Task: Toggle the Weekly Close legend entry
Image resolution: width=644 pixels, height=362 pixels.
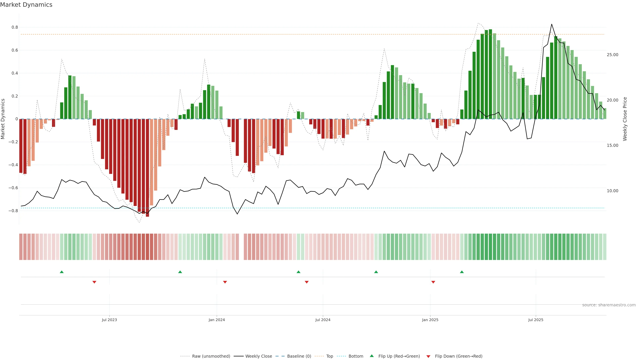Action: pyautogui.click(x=258, y=356)
